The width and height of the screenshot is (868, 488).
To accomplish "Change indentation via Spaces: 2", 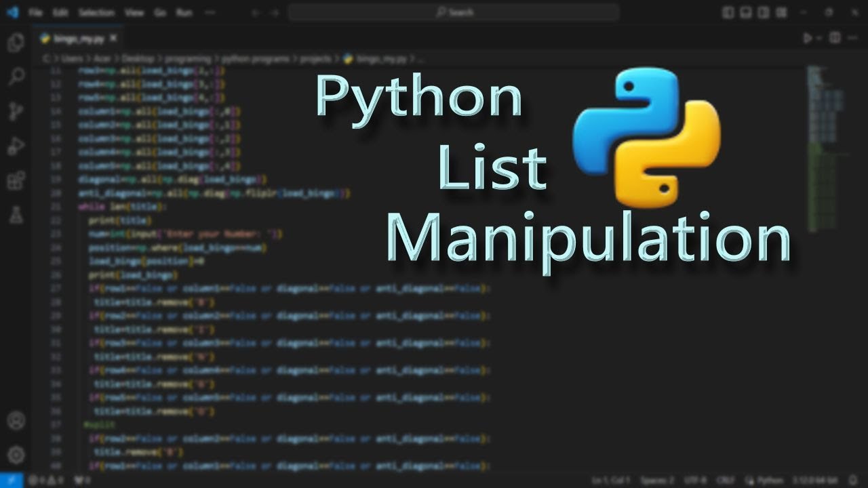I will (658, 481).
